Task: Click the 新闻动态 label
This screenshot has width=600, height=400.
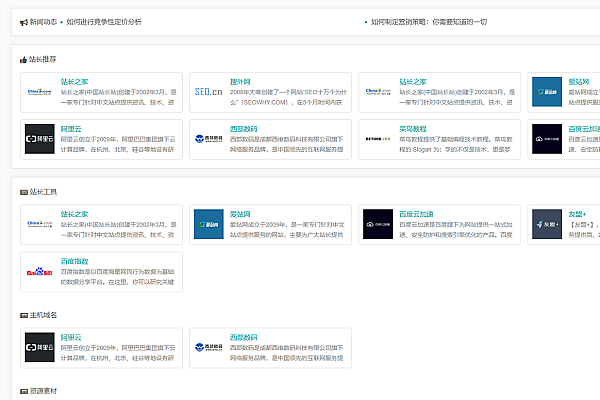Action: 43,22
